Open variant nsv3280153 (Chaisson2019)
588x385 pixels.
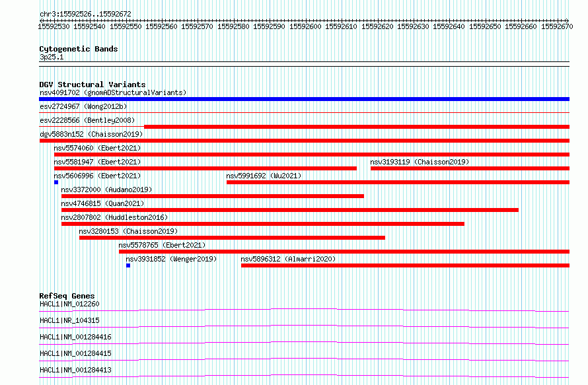coord(128,231)
